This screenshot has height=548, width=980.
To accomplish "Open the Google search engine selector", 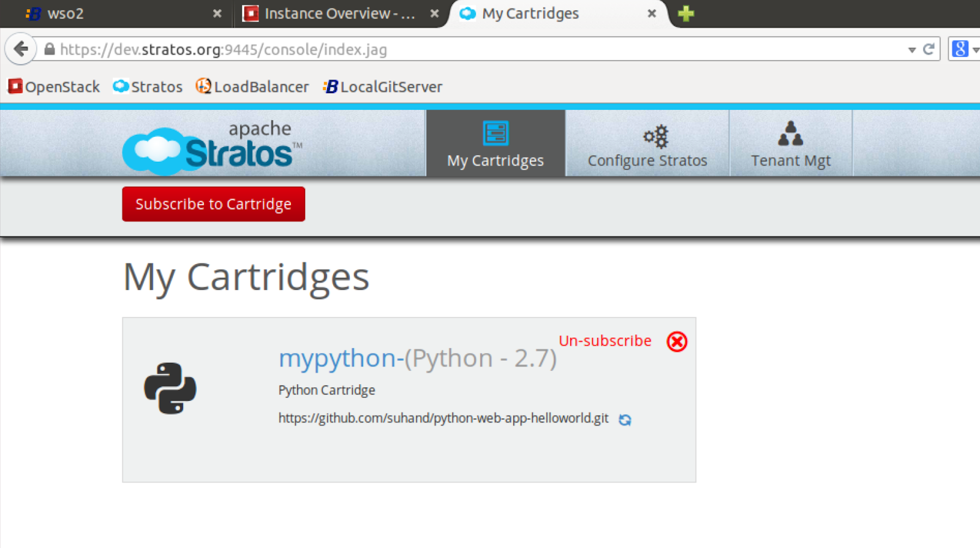I will 964,49.
